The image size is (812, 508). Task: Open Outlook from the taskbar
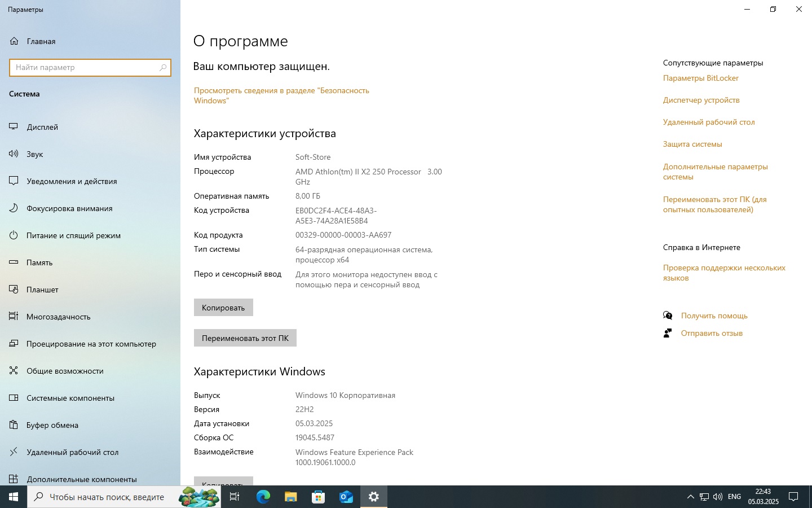tap(346, 497)
